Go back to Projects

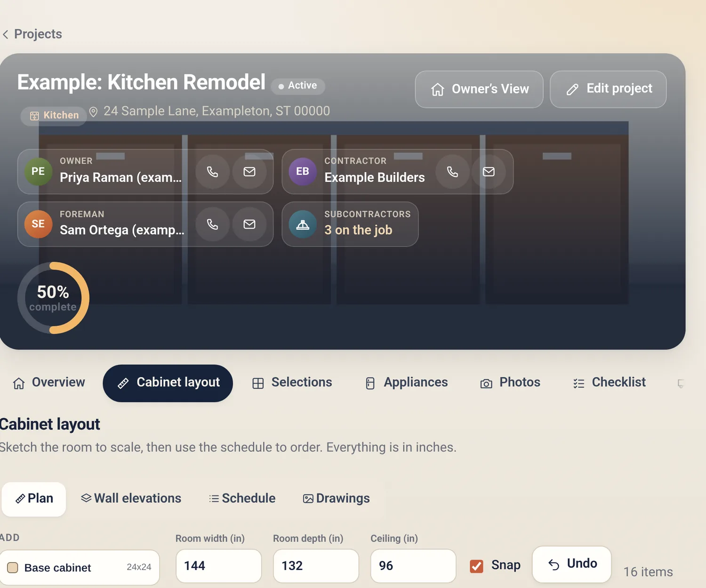click(32, 34)
